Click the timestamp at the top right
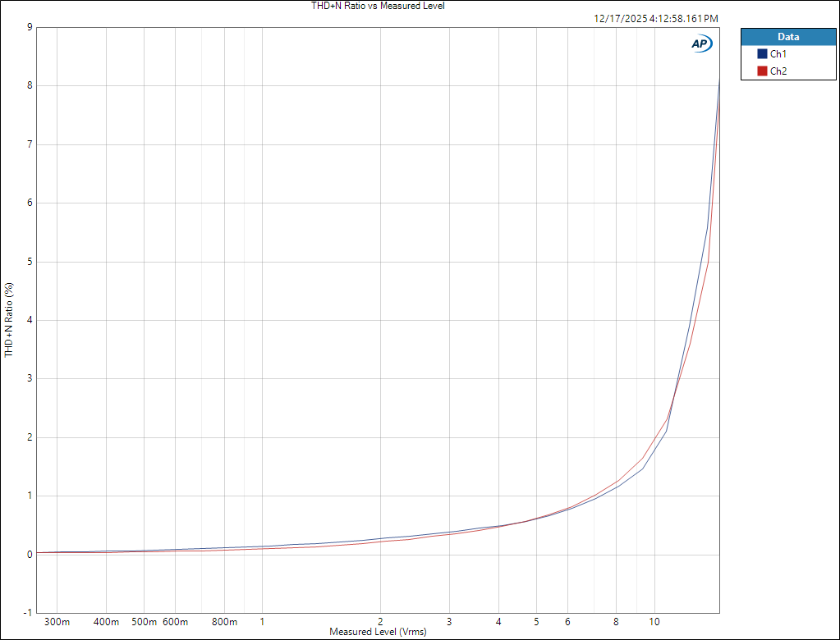This screenshot has height=640, width=840. click(x=655, y=18)
